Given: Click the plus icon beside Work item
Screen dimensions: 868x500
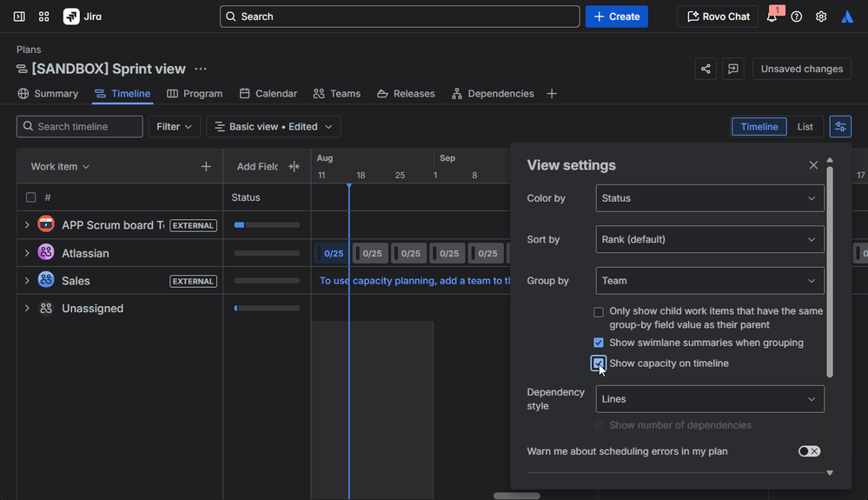Looking at the screenshot, I should [x=206, y=166].
